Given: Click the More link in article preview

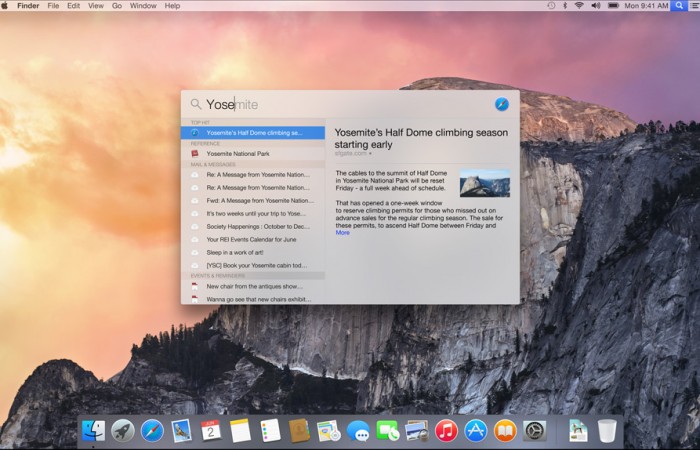Looking at the screenshot, I should [x=342, y=232].
